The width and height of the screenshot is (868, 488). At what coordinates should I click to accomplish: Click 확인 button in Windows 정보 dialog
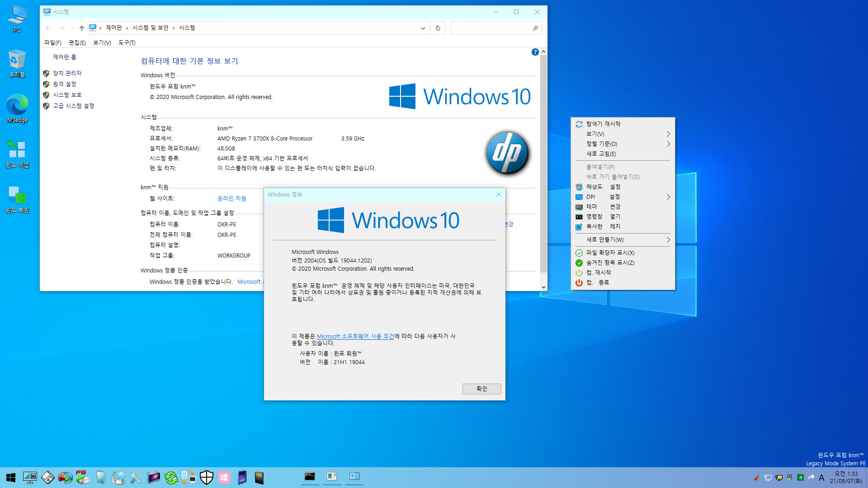pyautogui.click(x=481, y=389)
